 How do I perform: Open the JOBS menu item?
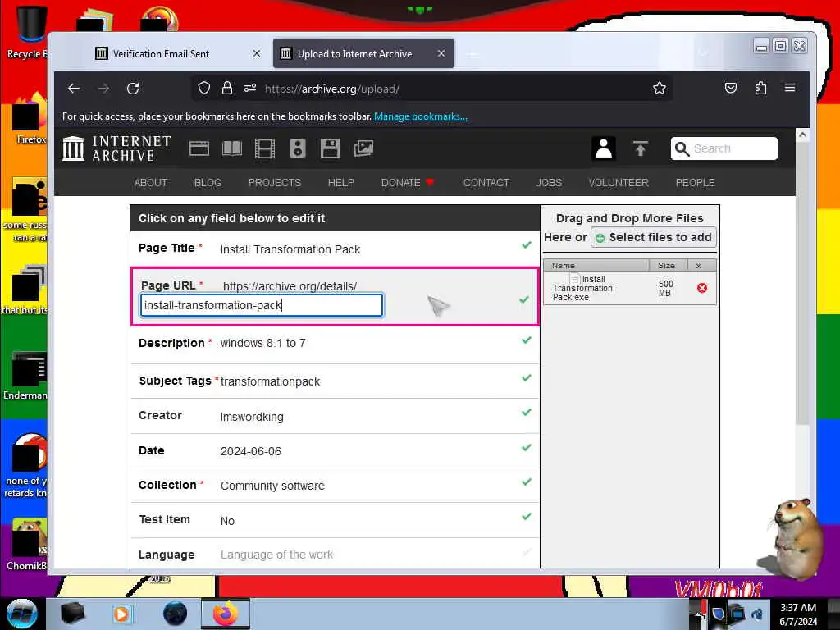coord(549,183)
